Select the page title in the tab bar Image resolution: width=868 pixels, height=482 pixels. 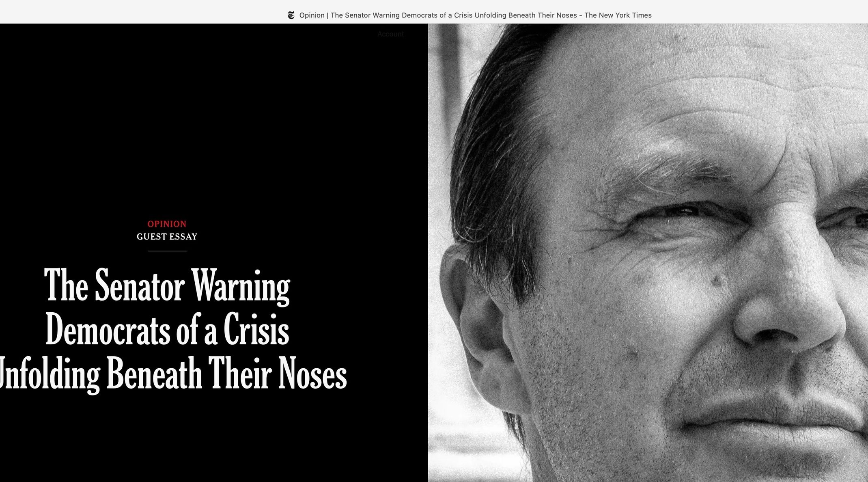[x=475, y=15]
